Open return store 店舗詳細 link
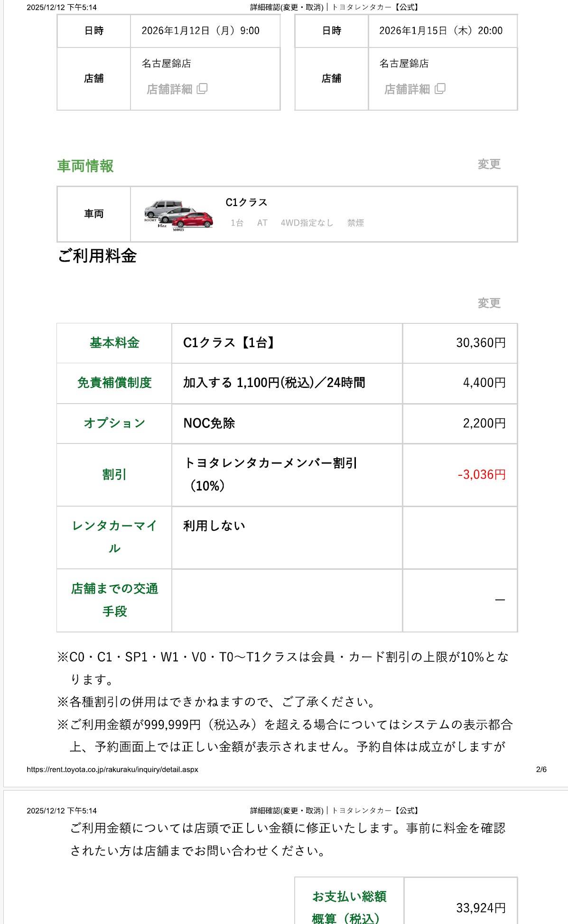568x924 pixels. point(407,89)
